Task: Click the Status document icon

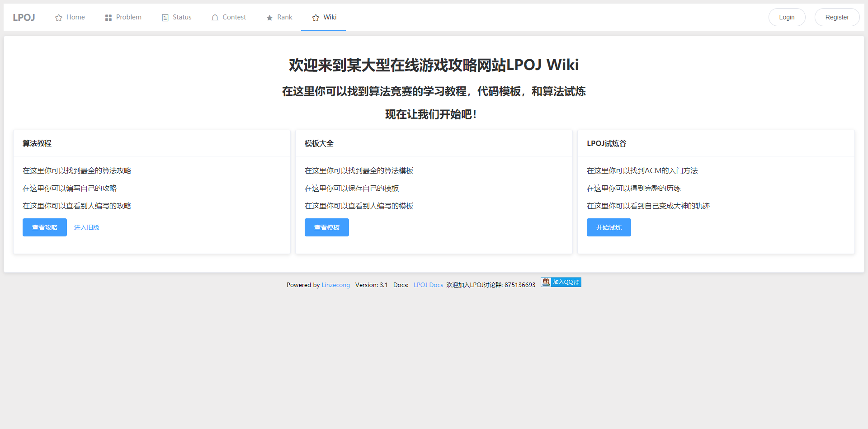Action: click(164, 17)
